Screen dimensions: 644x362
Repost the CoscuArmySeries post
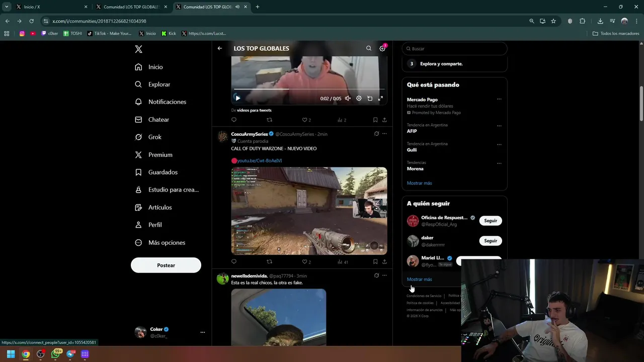click(x=269, y=261)
